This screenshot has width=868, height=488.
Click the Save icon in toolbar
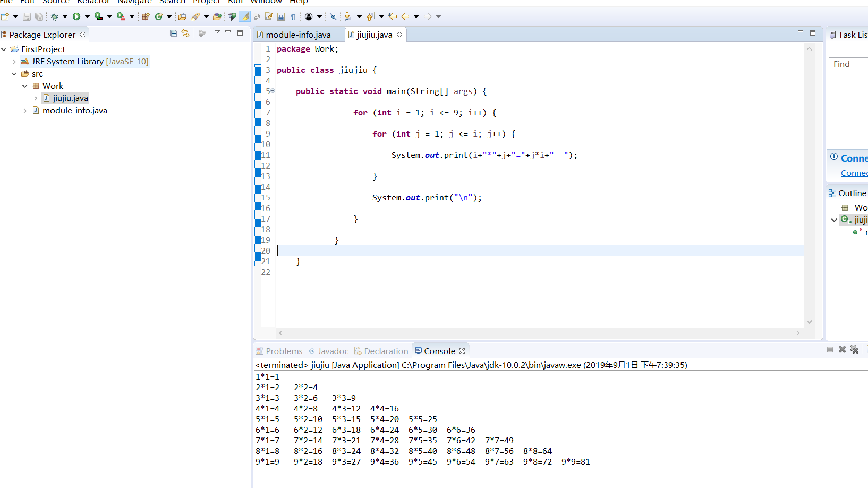(27, 16)
